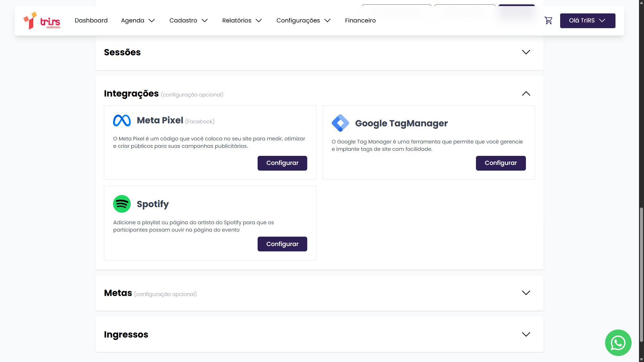Expand the Sessões section chevron
Image resolution: width=644 pixels, height=362 pixels.
click(x=526, y=52)
